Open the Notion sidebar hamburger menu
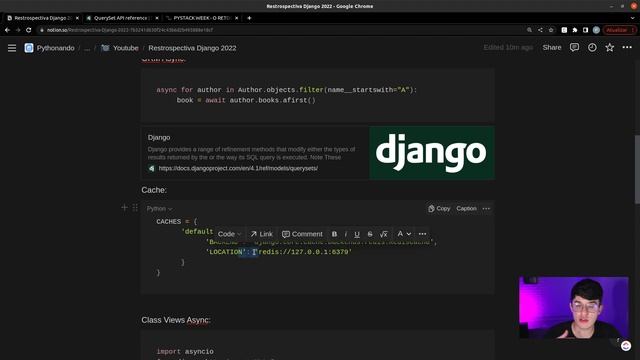This screenshot has width=640, height=360. (12, 48)
